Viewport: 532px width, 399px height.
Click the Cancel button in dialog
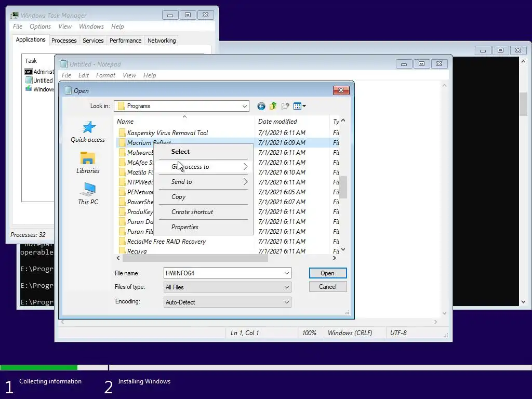328,287
